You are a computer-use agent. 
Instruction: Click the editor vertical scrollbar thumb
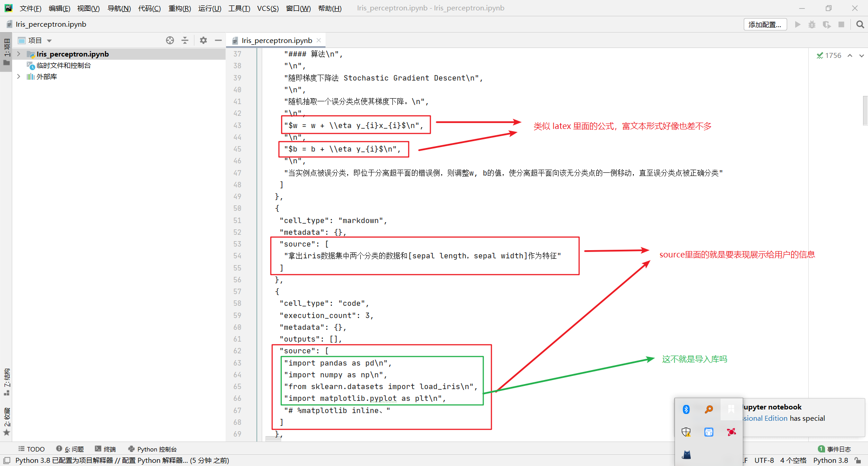coord(865,110)
